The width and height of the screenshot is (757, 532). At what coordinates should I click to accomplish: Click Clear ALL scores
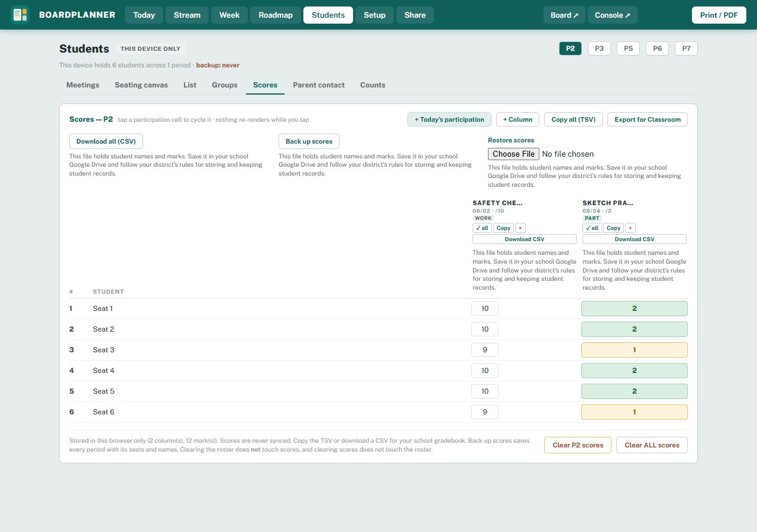tap(652, 445)
